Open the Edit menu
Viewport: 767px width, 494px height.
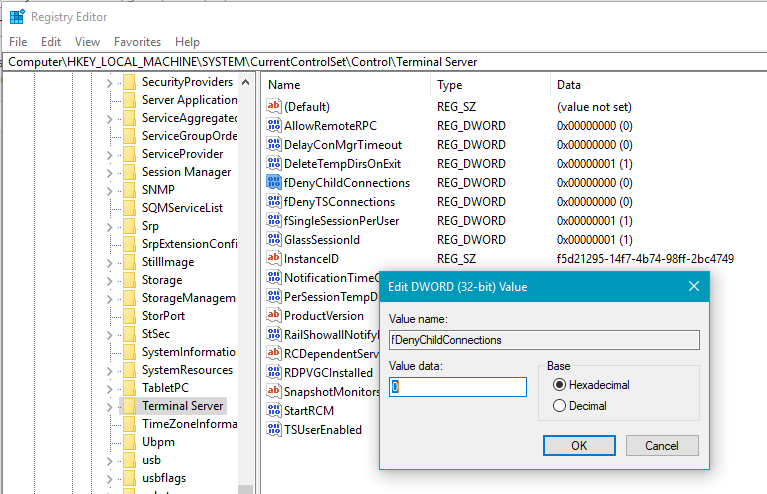point(51,42)
